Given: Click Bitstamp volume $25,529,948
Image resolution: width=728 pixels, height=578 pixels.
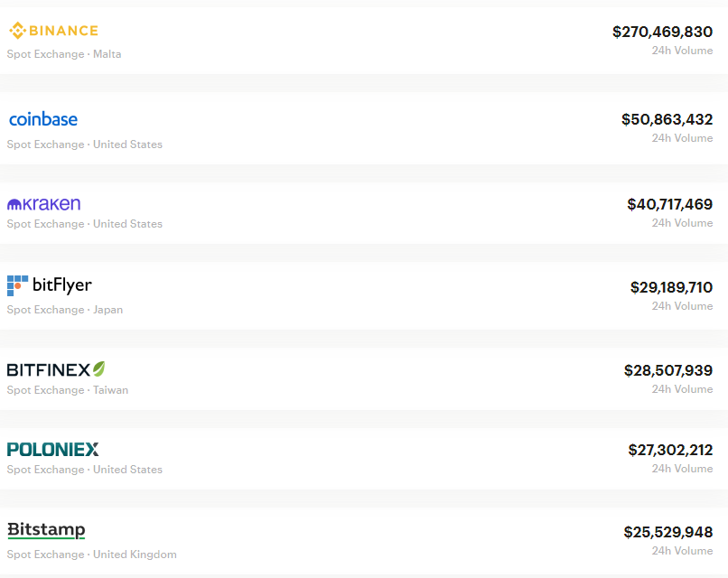Looking at the screenshot, I should [667, 532].
